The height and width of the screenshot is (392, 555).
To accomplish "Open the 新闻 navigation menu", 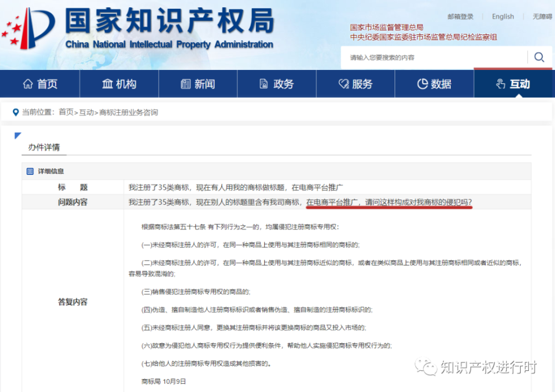I will pyautogui.click(x=198, y=84).
